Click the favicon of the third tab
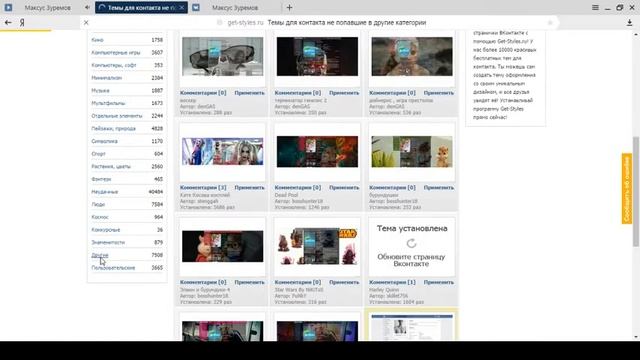 (196, 7)
